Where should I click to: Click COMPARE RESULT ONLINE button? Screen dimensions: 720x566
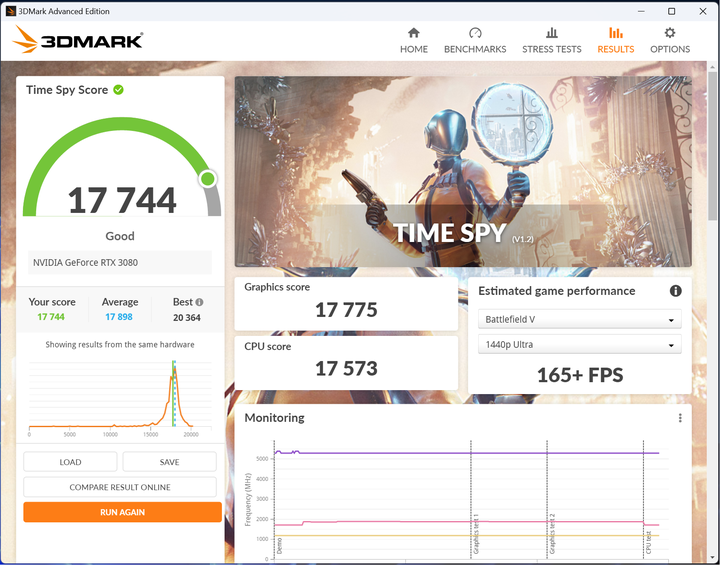[x=120, y=487]
